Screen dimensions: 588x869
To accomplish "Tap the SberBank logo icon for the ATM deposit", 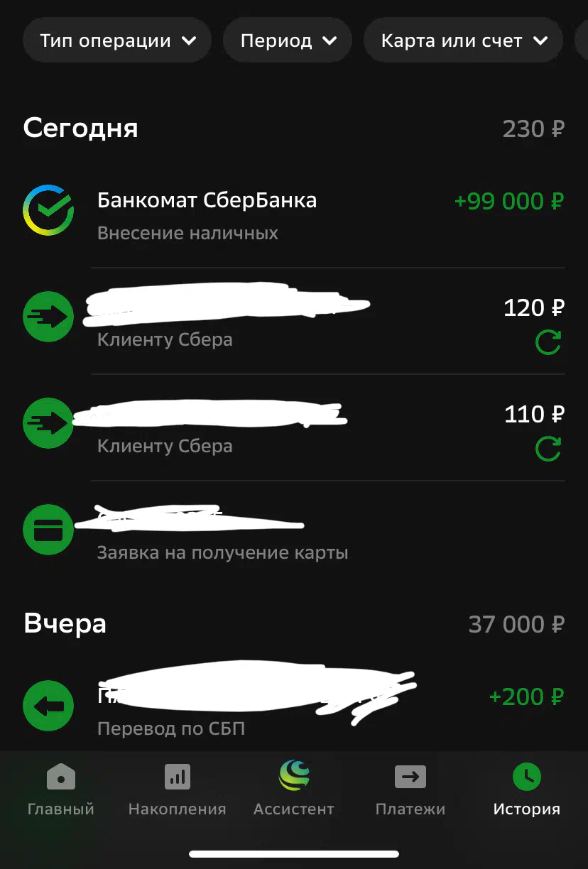I will pos(48,211).
